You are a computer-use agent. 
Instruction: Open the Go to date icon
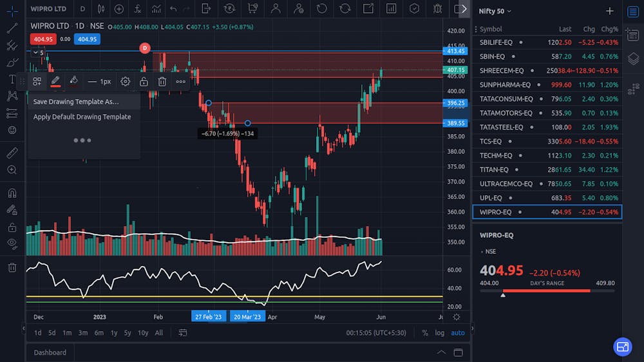tap(183, 333)
